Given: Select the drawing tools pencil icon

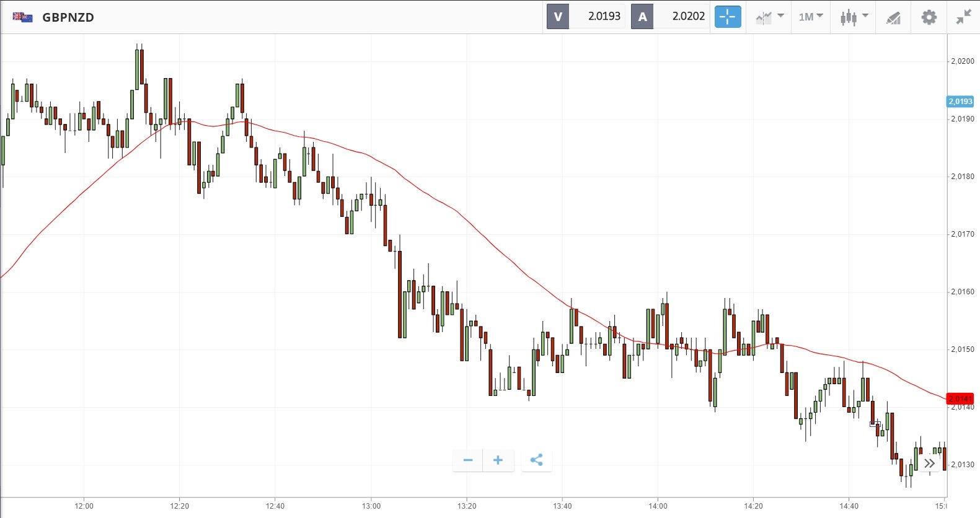Looking at the screenshot, I should [x=893, y=17].
